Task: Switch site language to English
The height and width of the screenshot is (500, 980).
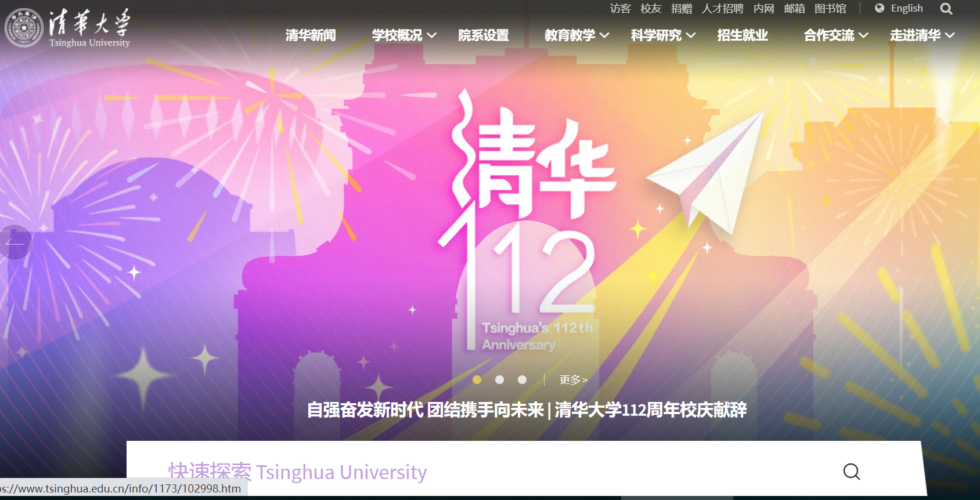Action: [x=907, y=8]
